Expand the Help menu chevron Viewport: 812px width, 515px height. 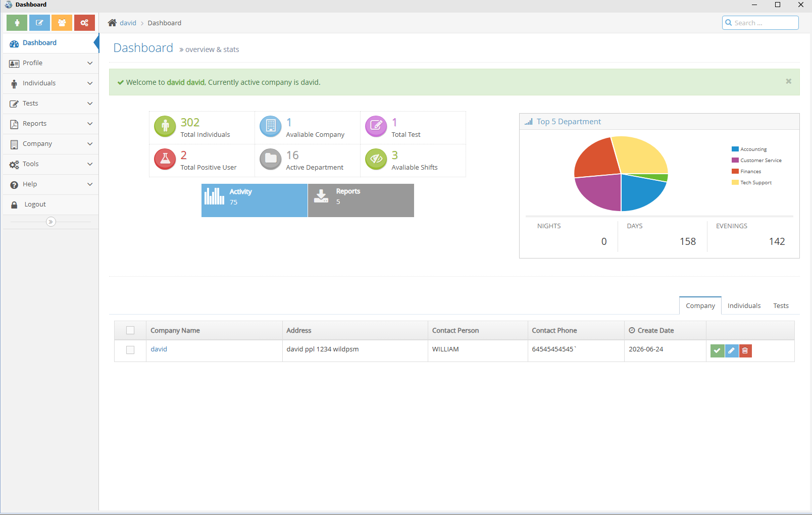coord(90,184)
